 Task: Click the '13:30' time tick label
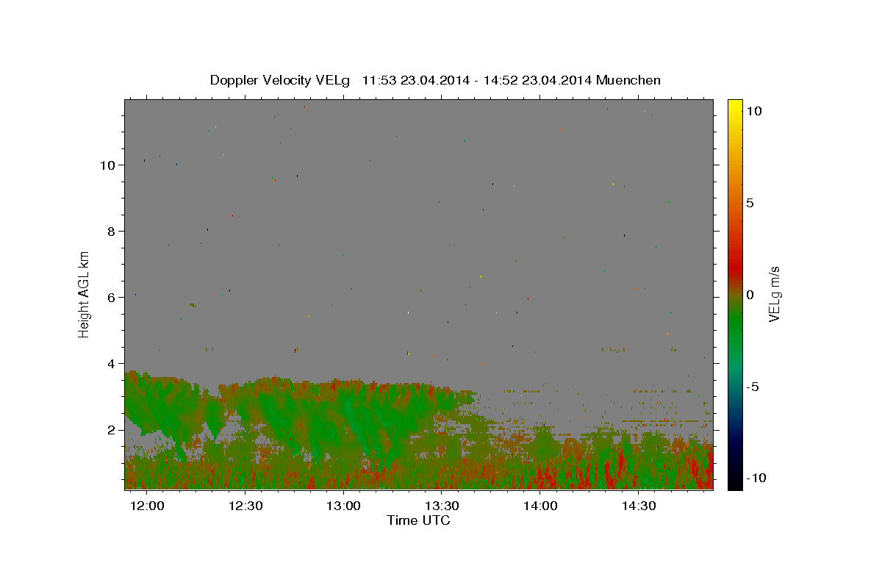[442, 506]
